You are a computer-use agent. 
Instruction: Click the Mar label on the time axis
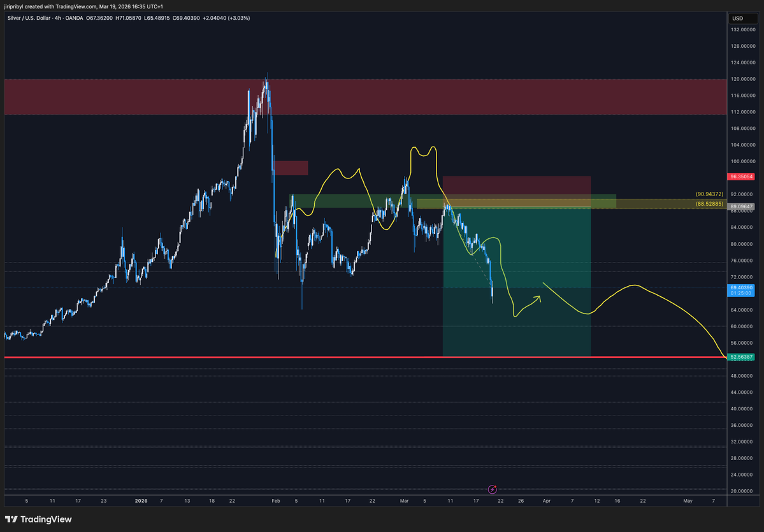[x=404, y=501]
